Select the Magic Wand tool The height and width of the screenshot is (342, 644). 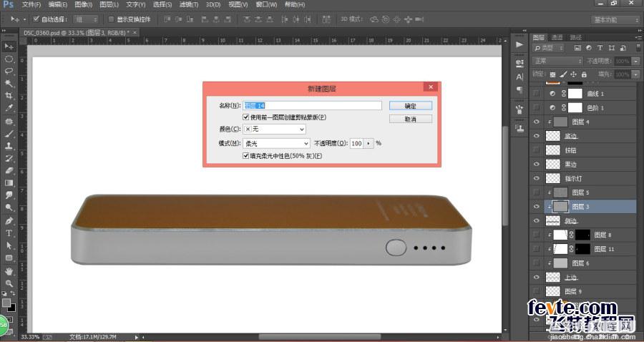tap(9, 83)
